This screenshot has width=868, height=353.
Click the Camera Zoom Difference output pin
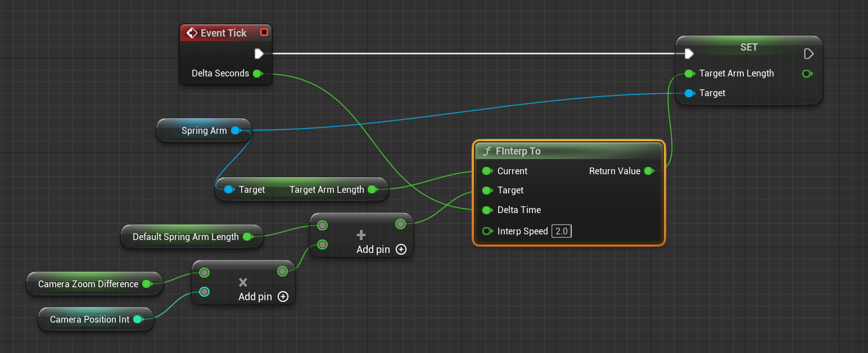pos(147,284)
